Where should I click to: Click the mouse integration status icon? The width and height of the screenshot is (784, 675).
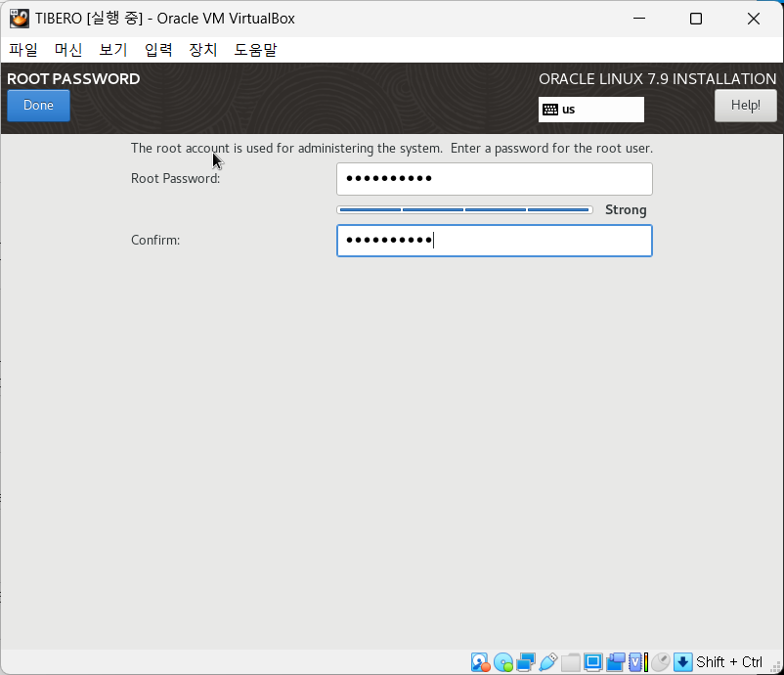[x=660, y=662]
